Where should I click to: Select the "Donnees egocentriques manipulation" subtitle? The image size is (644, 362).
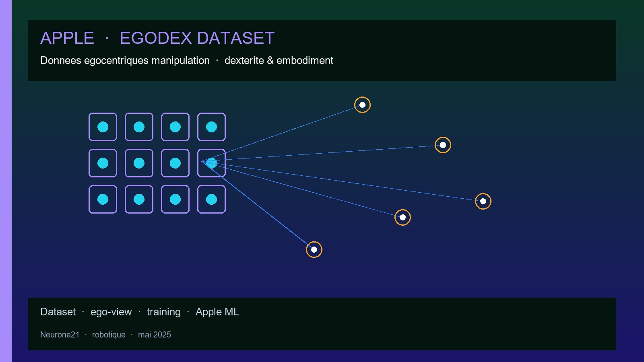tap(125, 60)
